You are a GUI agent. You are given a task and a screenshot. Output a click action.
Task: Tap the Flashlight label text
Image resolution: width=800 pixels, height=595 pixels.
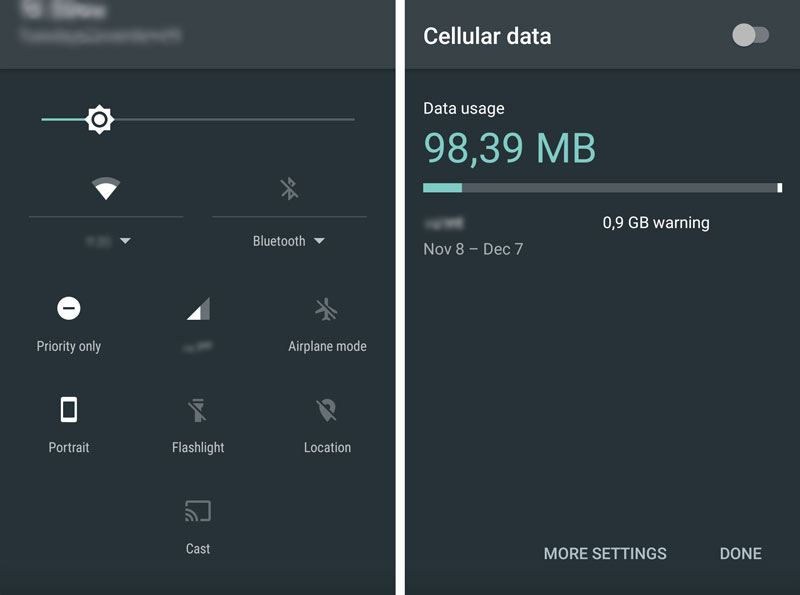pyautogui.click(x=198, y=447)
